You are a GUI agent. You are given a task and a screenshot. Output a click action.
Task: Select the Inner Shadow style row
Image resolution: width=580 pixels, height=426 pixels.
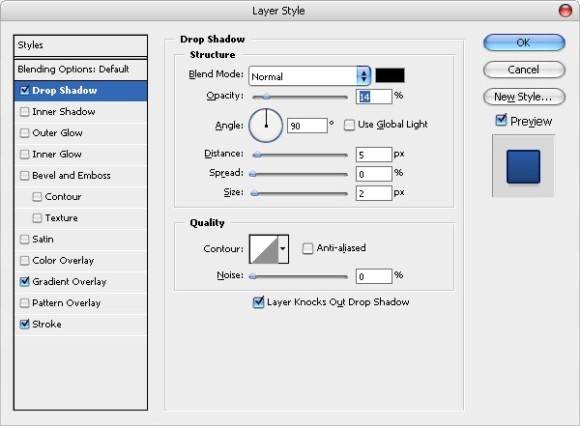pyautogui.click(x=81, y=112)
